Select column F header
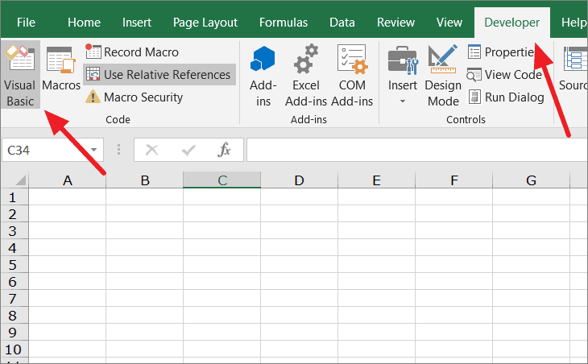Viewport: 588px width, 364px height. 453,180
